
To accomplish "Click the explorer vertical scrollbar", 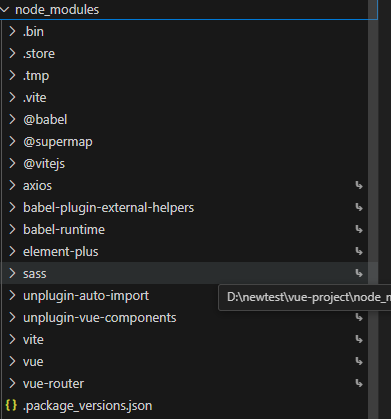I will (x=373, y=209).
